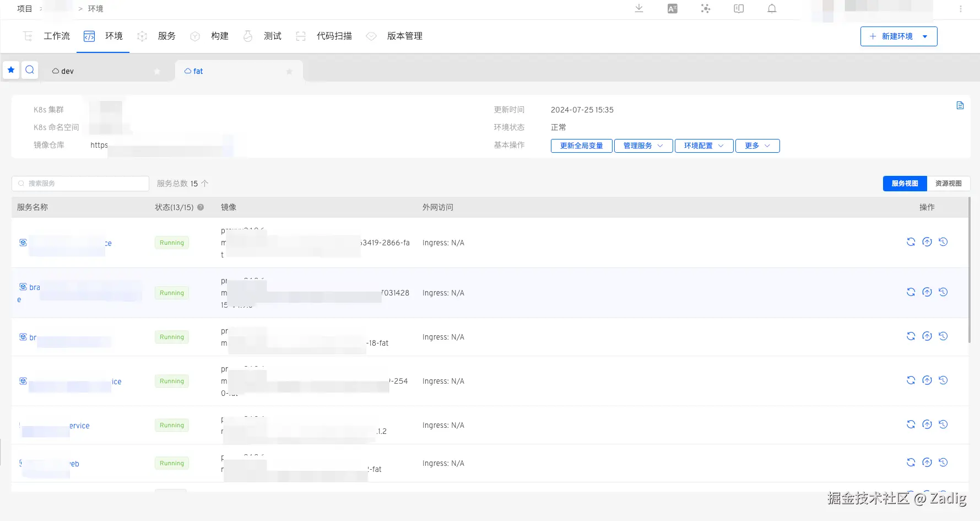Screen dimensions: 980x521
Task: Click the 外网访问 column header
Action: pyautogui.click(x=438, y=207)
